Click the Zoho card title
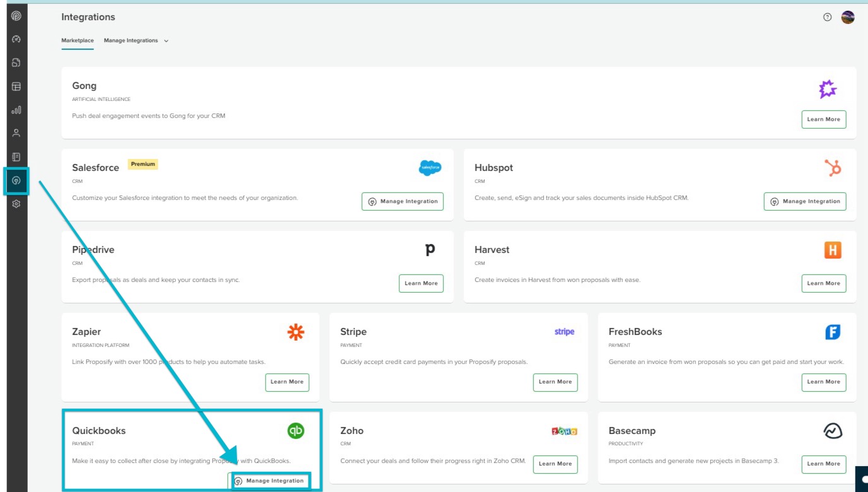 (x=352, y=431)
